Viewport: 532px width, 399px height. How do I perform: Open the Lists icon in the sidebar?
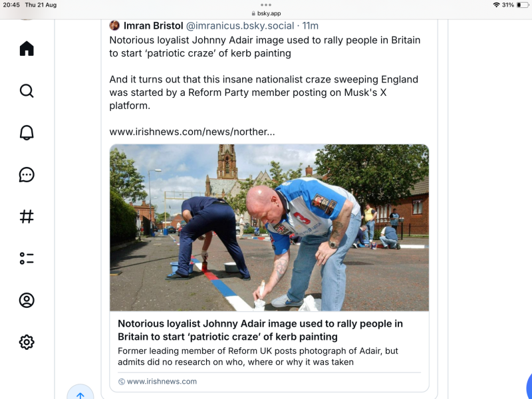coord(27,258)
